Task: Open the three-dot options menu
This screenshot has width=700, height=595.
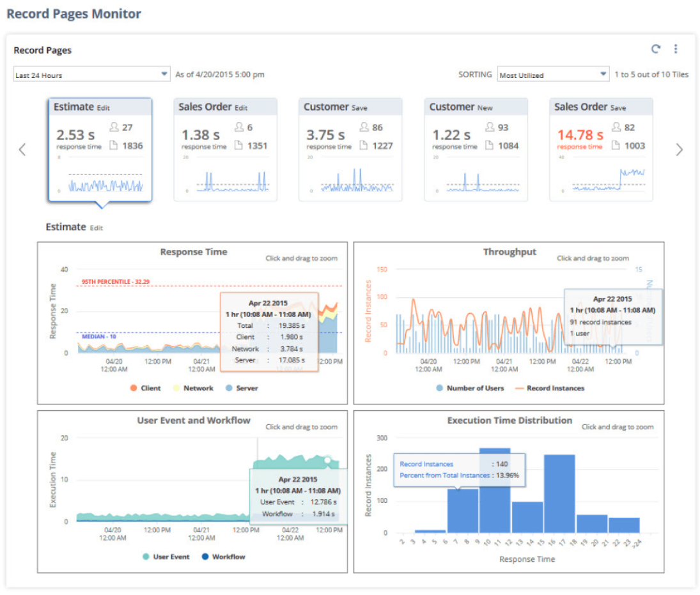Action: [675, 49]
